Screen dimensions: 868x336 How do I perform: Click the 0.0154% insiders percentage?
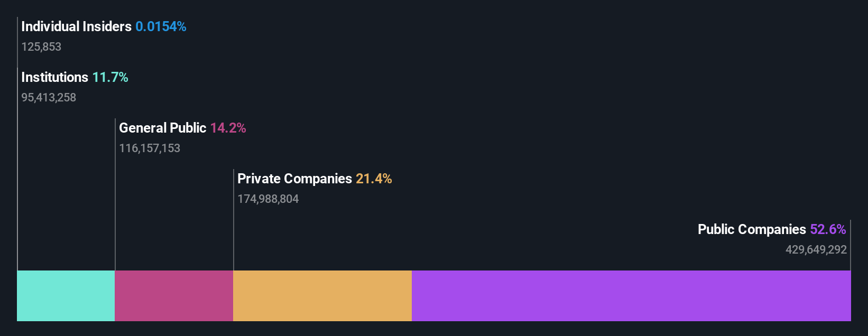161,26
